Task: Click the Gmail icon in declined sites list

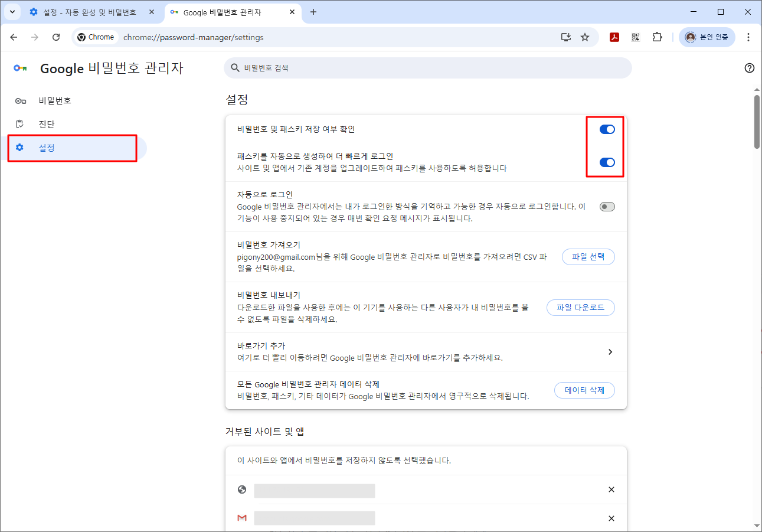Action: pyautogui.click(x=242, y=518)
